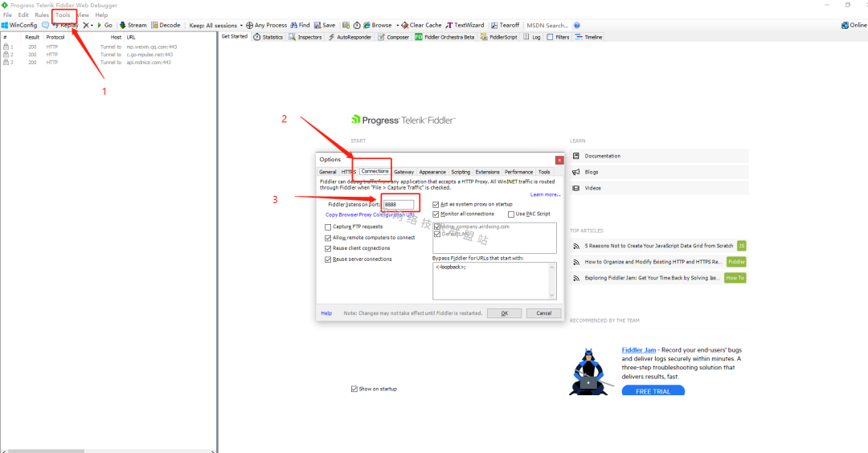The image size is (868, 453).
Task: Click the Browse Internet Explorer icon
Action: tap(366, 26)
